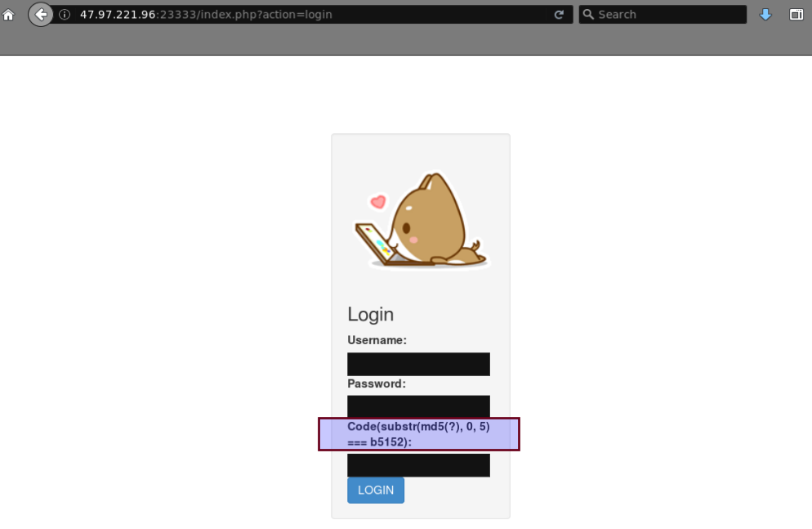Submit with the LOGIN button
Image resolution: width=812 pixels, height=529 pixels.
coord(376,490)
